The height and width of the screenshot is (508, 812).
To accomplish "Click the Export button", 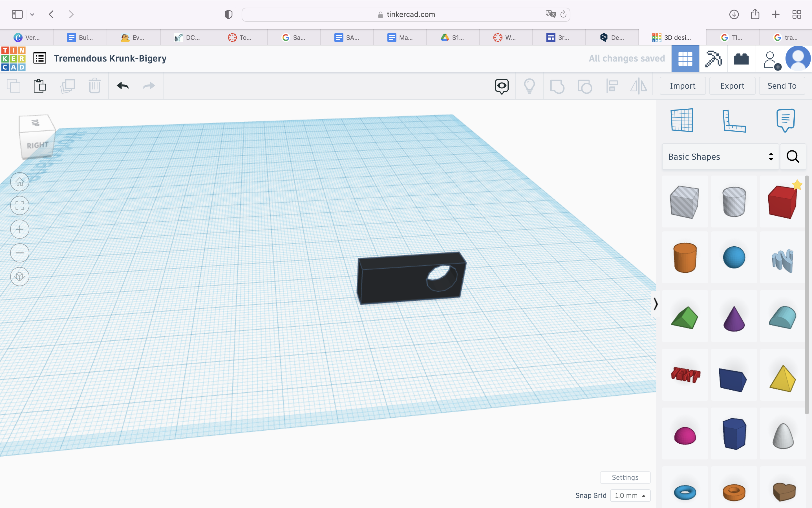I will (732, 86).
